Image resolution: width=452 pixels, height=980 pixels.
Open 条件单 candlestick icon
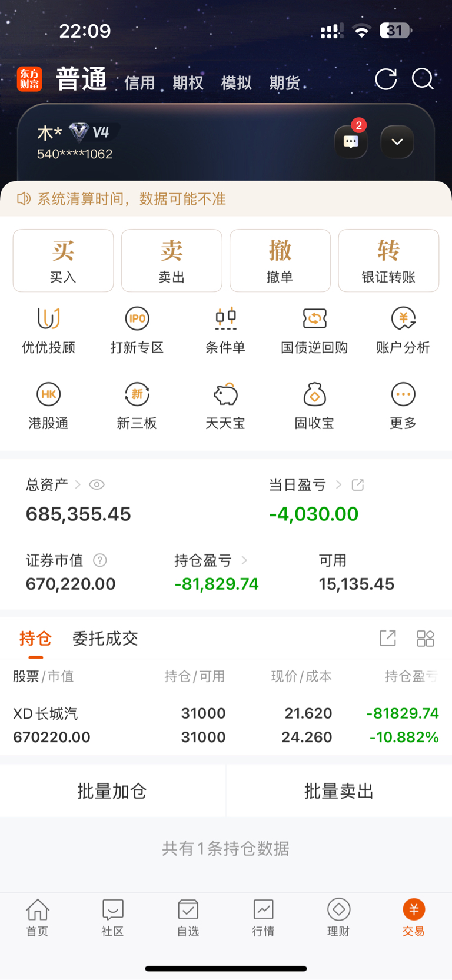click(x=225, y=318)
